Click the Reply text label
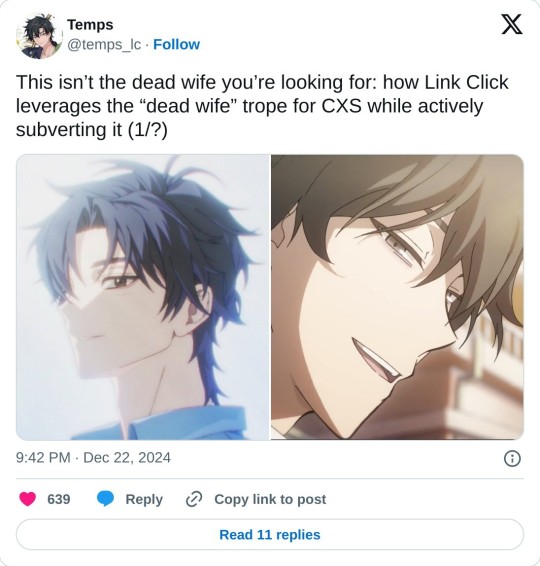This screenshot has width=540, height=566. point(144,499)
